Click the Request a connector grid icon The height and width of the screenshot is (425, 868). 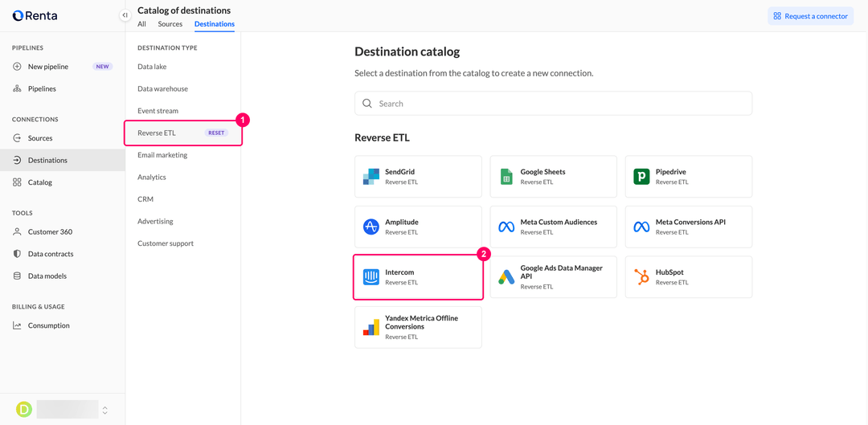point(777,16)
